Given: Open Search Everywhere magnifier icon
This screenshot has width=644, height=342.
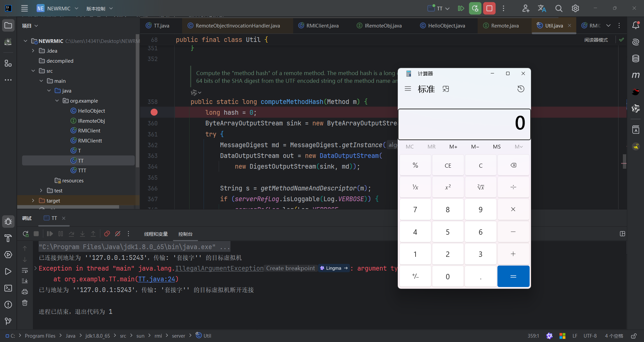Looking at the screenshot, I should 559,8.
